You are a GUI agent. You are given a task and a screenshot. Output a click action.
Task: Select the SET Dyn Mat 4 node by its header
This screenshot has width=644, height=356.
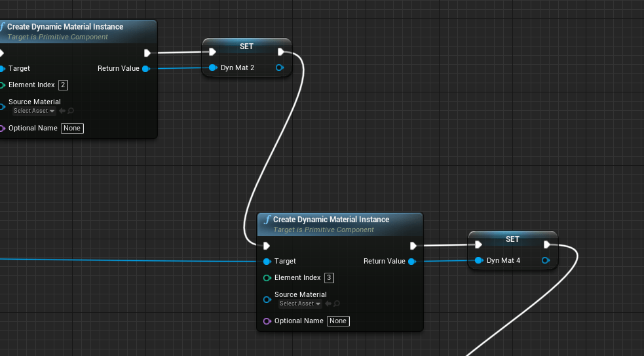[512, 239]
